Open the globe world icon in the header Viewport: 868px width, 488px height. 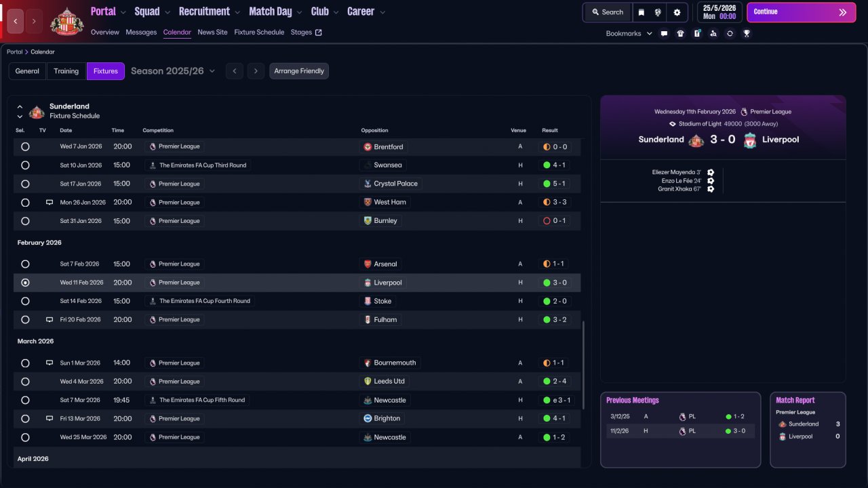tap(658, 12)
